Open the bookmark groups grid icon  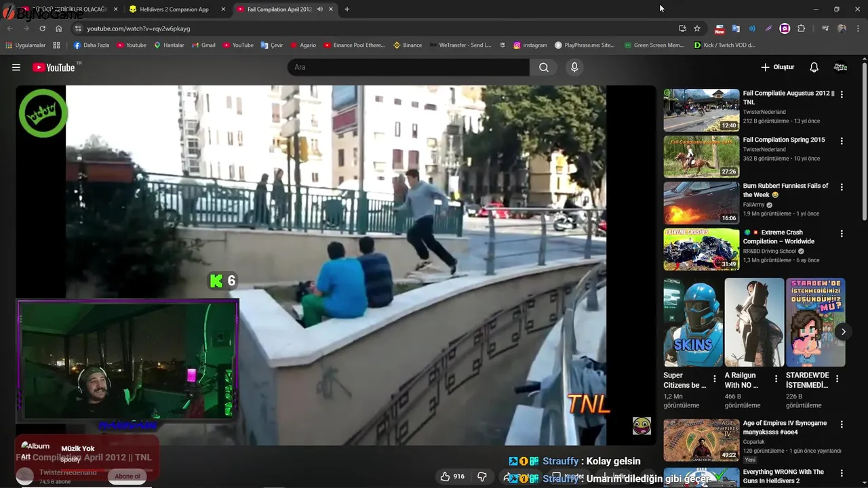click(x=56, y=45)
